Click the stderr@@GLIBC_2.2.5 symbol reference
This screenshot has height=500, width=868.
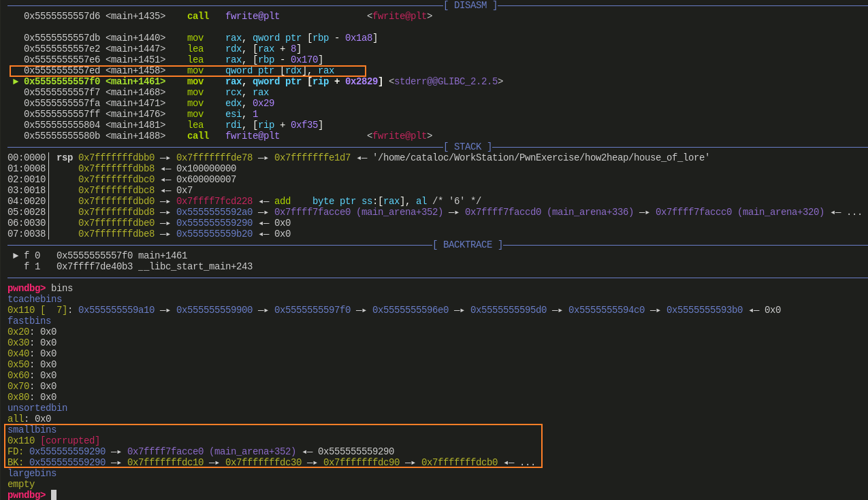446,82
